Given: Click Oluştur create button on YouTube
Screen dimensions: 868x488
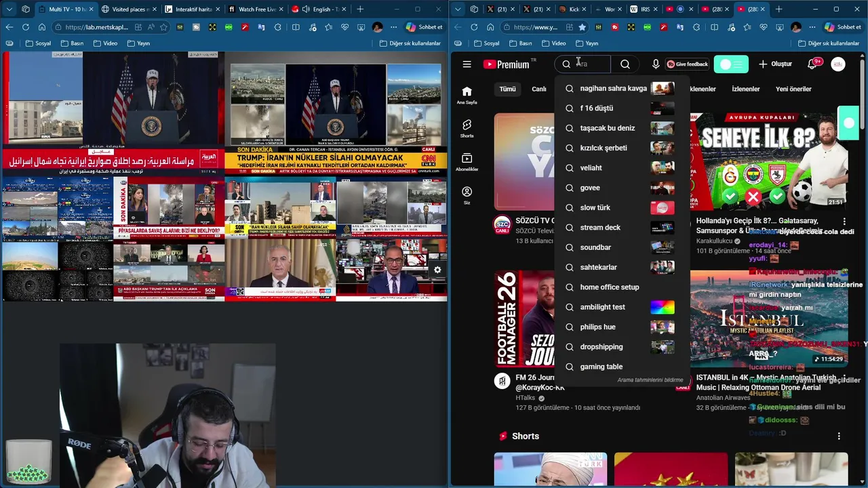Looking at the screenshot, I should (775, 64).
